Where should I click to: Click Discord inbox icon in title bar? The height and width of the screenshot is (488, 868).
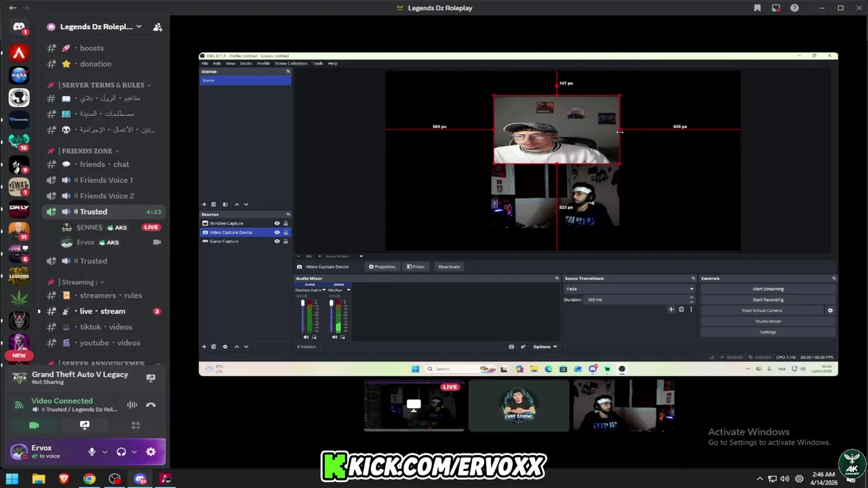(776, 8)
